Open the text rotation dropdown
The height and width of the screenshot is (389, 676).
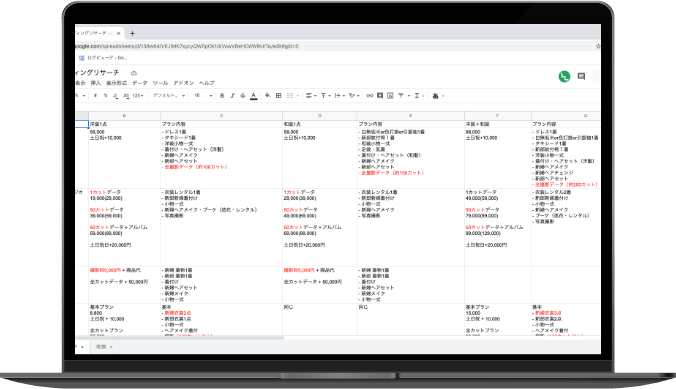coord(354,96)
